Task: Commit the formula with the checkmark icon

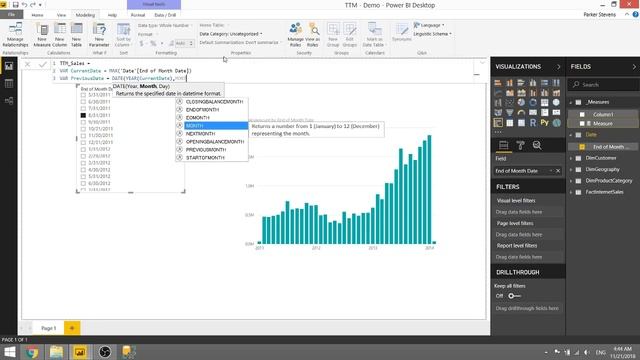Action: pyautogui.click(x=42, y=64)
